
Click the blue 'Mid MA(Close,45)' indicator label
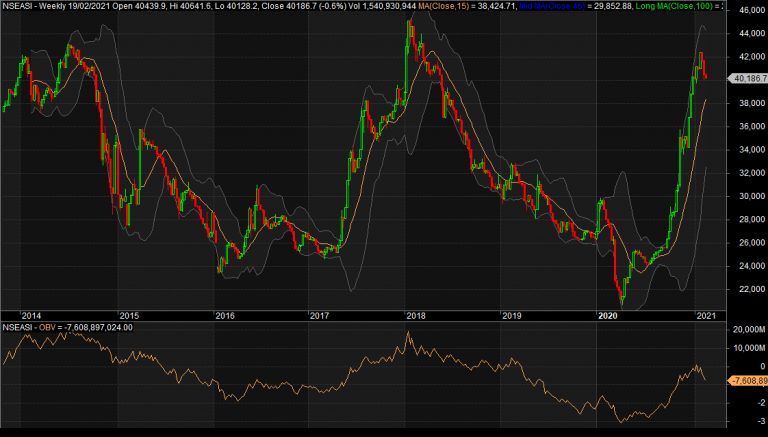coord(552,6)
